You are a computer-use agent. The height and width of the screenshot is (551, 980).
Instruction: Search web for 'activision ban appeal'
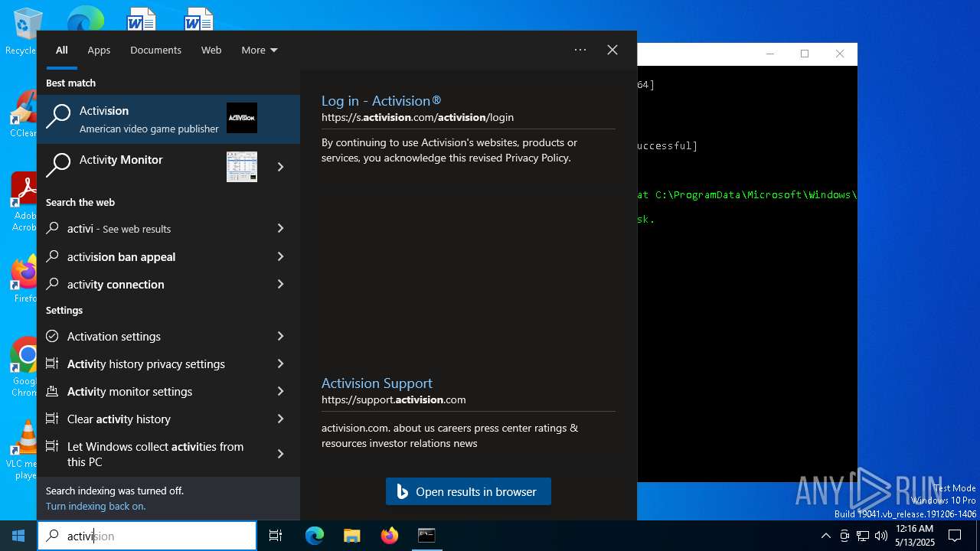coord(149,256)
